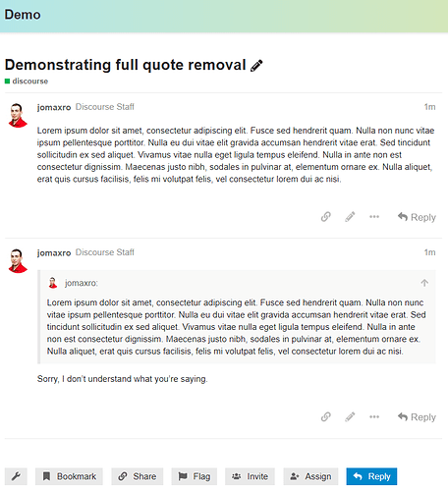Copy link icon on second post
This screenshot has width=448, height=491.
[x=326, y=416]
